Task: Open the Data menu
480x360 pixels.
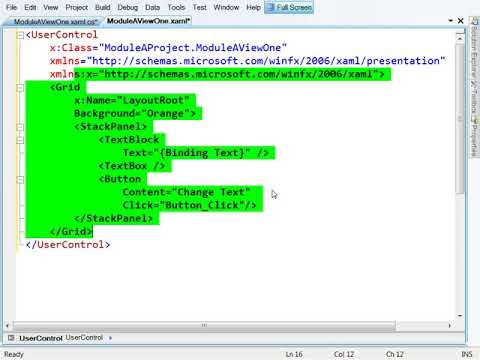Action: (x=152, y=7)
